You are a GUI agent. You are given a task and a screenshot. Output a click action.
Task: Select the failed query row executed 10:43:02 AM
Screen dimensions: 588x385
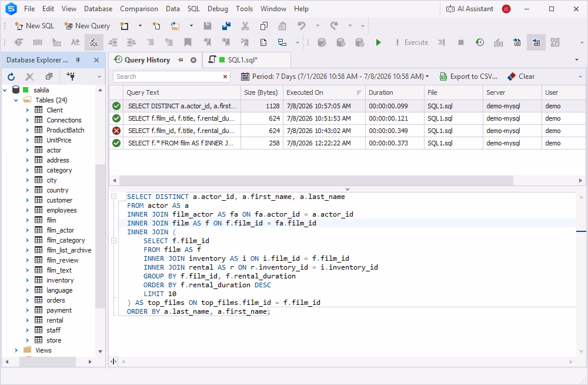(x=348, y=131)
